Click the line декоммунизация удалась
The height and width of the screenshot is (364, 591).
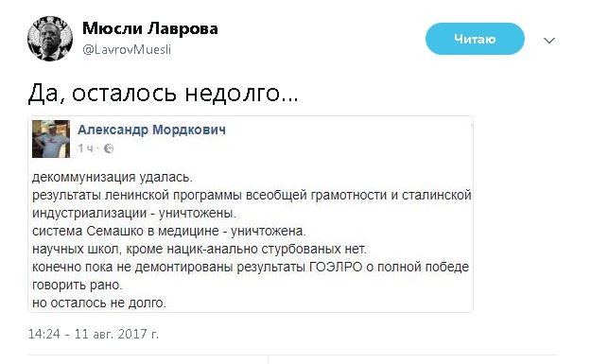[113, 178]
